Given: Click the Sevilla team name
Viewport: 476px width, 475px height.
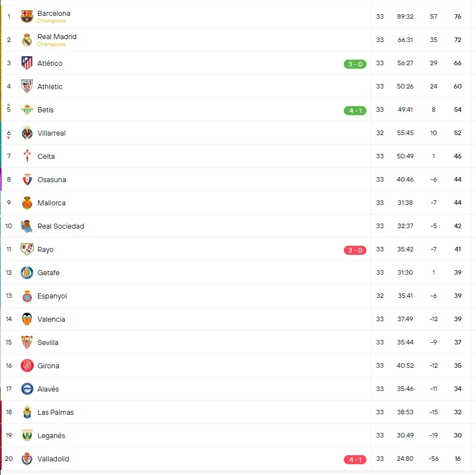Looking at the screenshot, I should coord(48,342).
